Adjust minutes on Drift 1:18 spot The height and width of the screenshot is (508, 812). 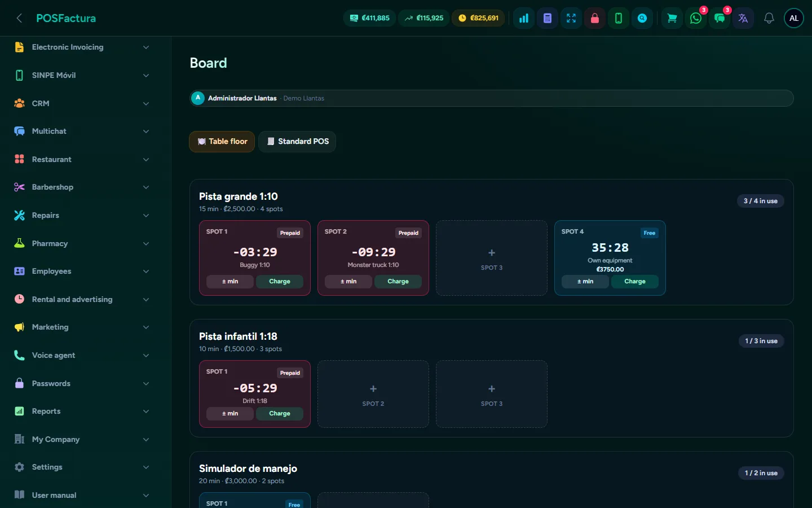point(230,414)
